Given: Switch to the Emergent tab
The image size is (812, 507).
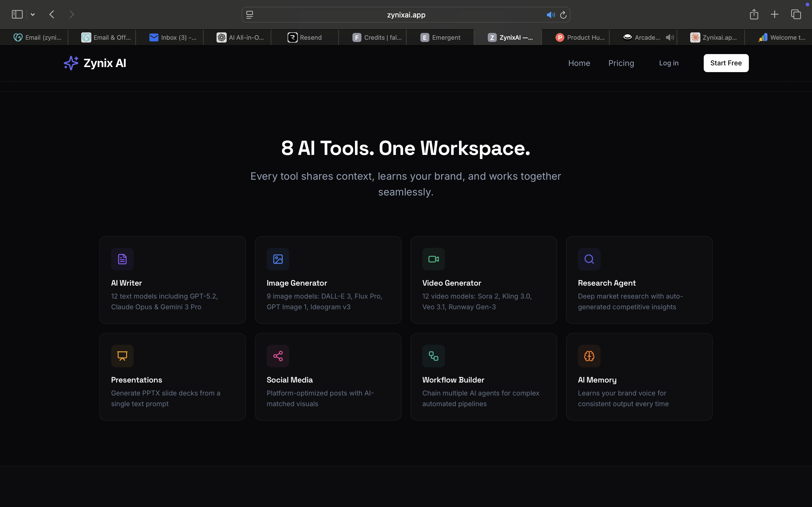Looking at the screenshot, I should click(440, 37).
